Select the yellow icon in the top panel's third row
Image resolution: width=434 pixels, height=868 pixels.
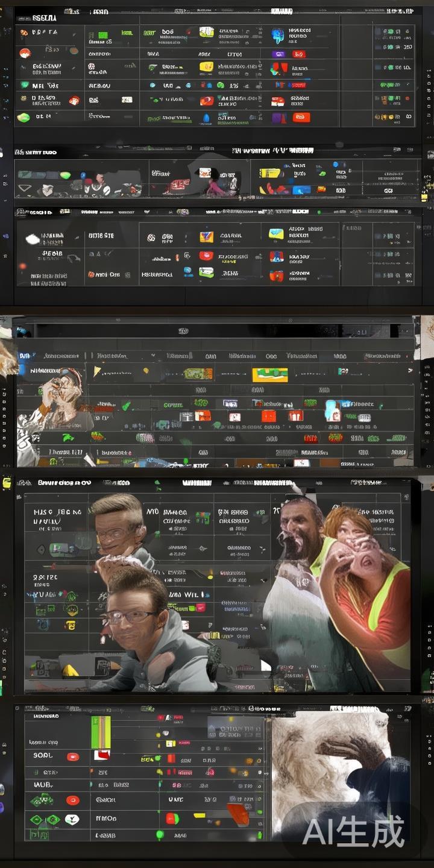206,68
